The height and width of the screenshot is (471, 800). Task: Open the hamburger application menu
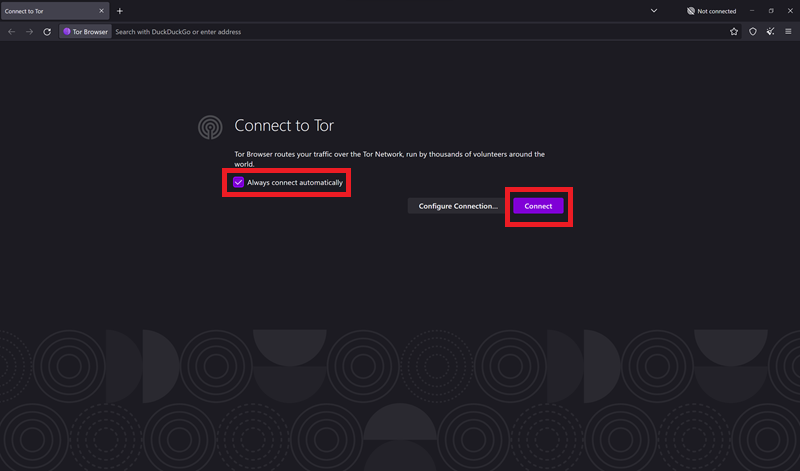(x=788, y=32)
